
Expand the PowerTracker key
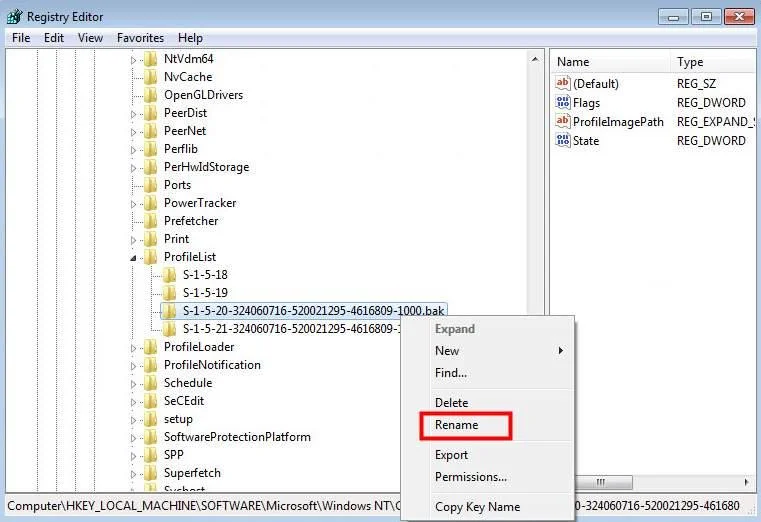[133, 204]
